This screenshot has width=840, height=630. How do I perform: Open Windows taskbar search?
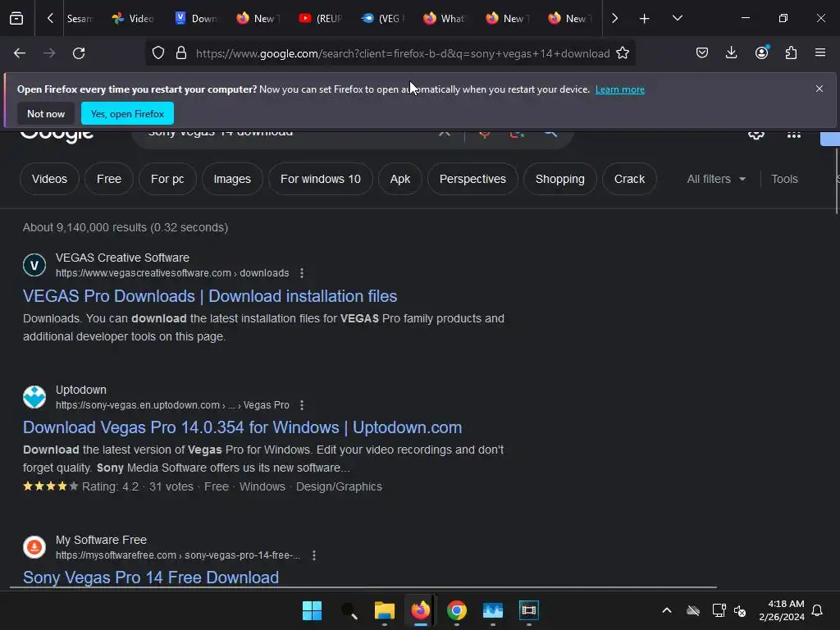[x=349, y=610]
